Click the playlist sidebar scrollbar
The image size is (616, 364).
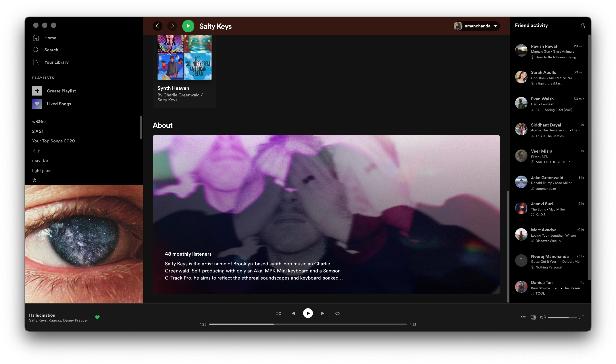141,128
